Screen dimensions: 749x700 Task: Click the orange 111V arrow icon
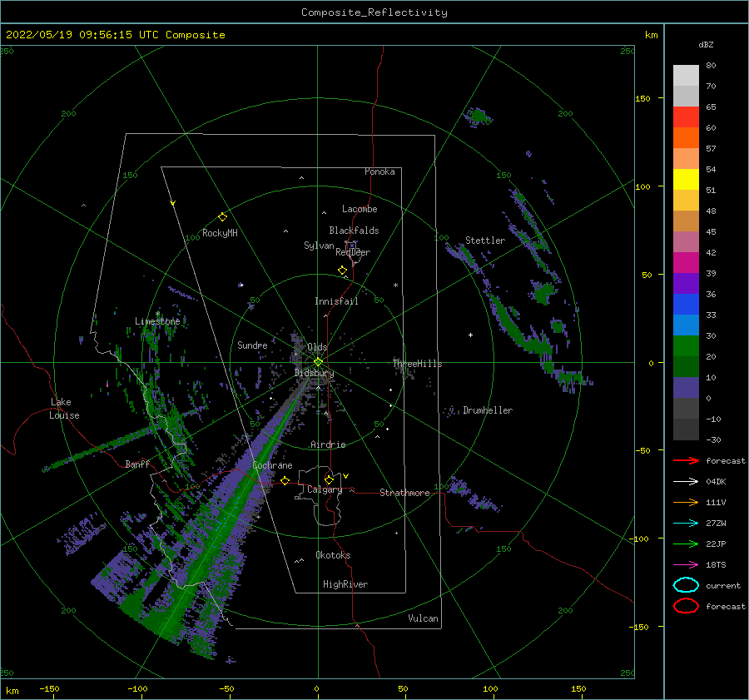point(686,502)
